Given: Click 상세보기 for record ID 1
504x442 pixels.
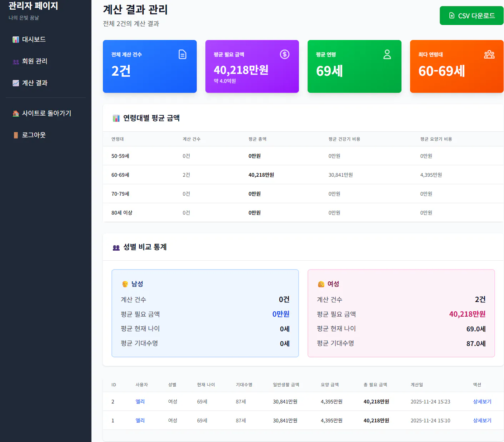Looking at the screenshot, I should pos(481,420).
